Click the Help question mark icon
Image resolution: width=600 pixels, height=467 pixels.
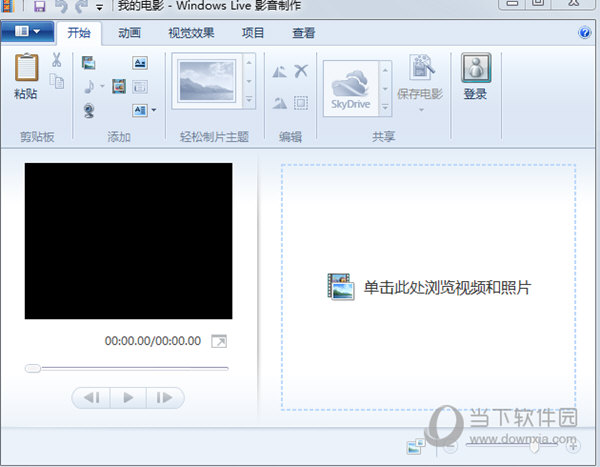(584, 33)
